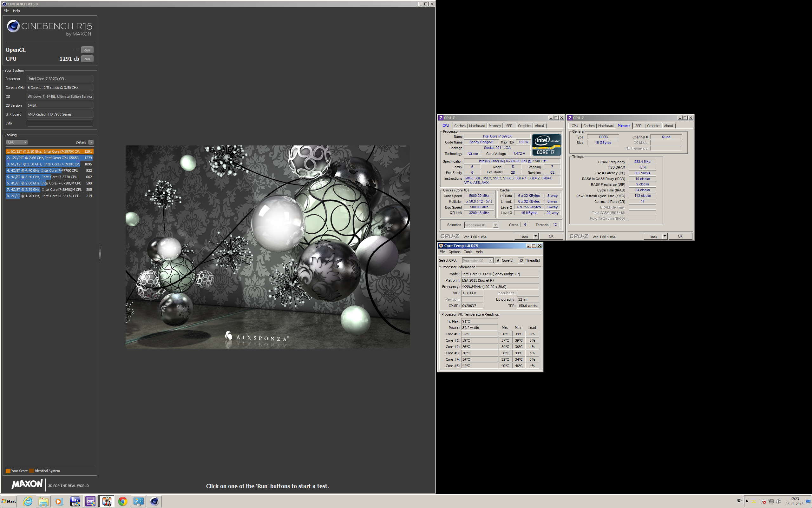Open Tools dropdown arrow in left CPU-Z window
Viewport: 812px width, 508px height.
pyautogui.click(x=535, y=237)
